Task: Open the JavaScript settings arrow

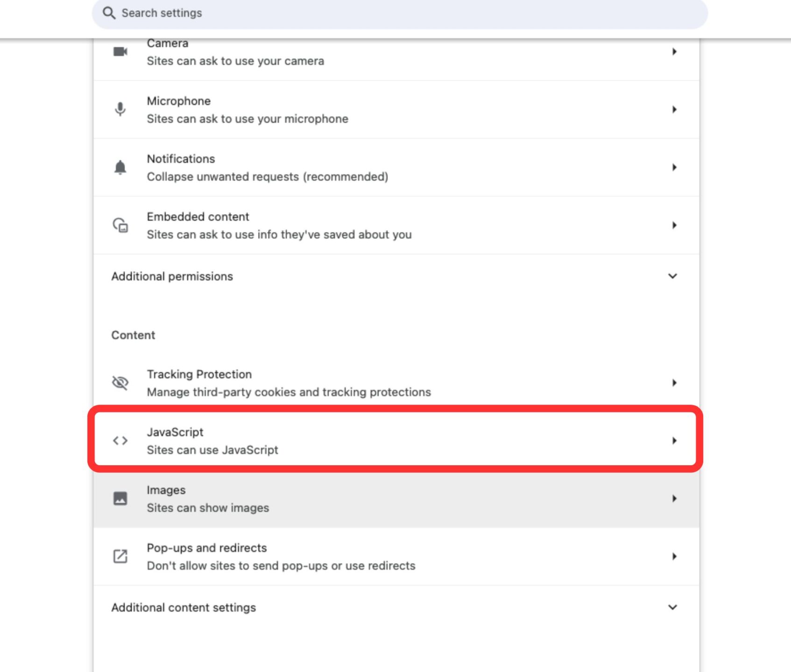Action: coord(675,440)
